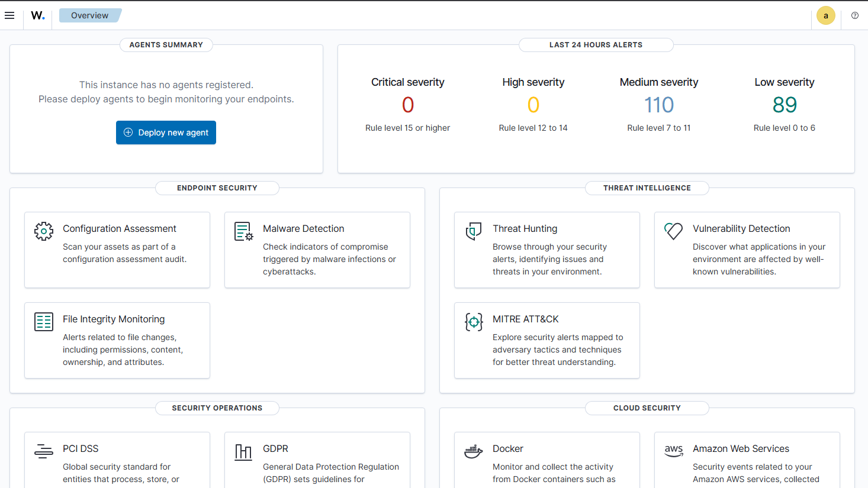Open the Medium severity alert count 110
Image resolution: width=868 pixels, height=488 pixels.
pyautogui.click(x=658, y=105)
